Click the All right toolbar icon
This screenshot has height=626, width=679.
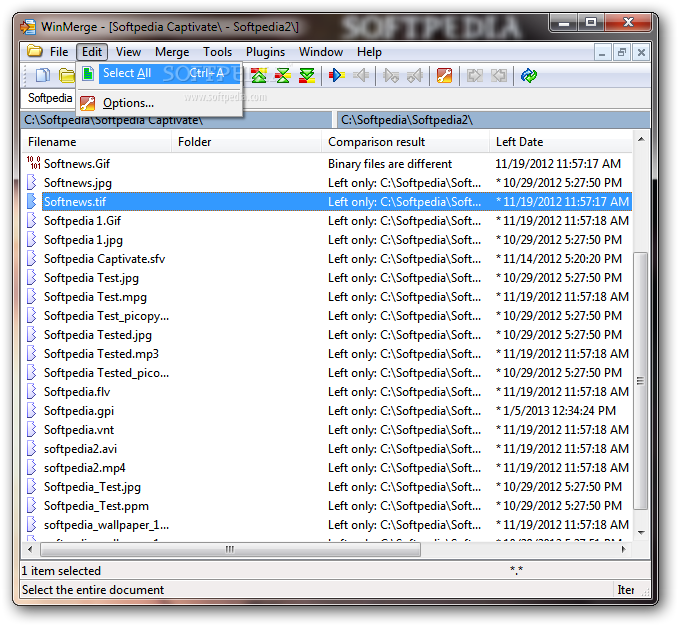tap(475, 76)
